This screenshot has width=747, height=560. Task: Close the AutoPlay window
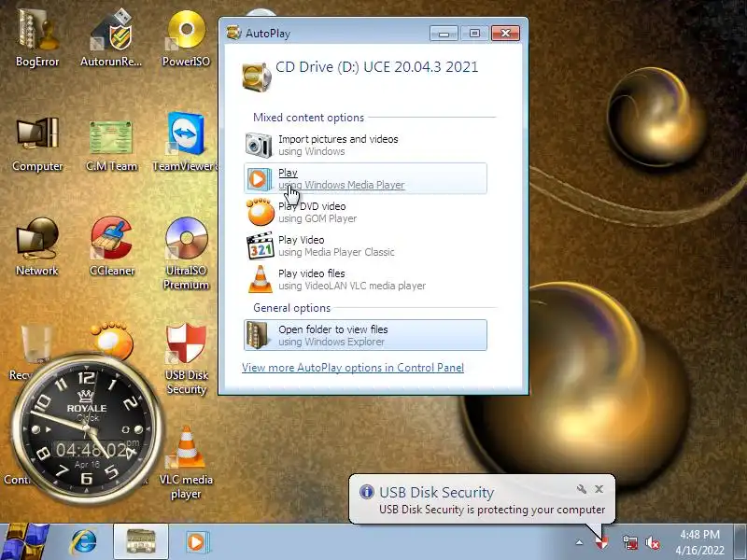pyautogui.click(x=505, y=33)
